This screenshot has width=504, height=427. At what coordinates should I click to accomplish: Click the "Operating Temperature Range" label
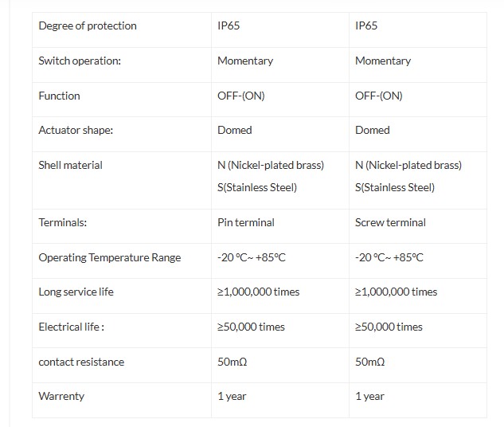[110, 257]
